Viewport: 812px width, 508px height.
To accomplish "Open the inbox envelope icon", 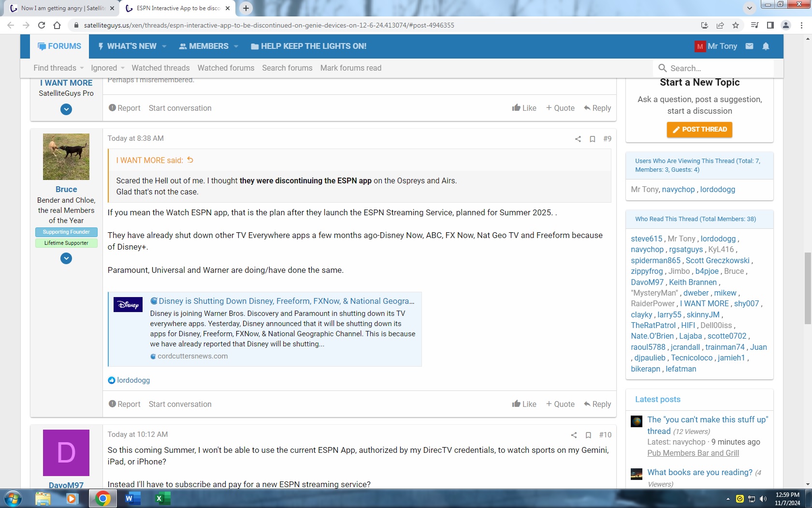I will [749, 46].
